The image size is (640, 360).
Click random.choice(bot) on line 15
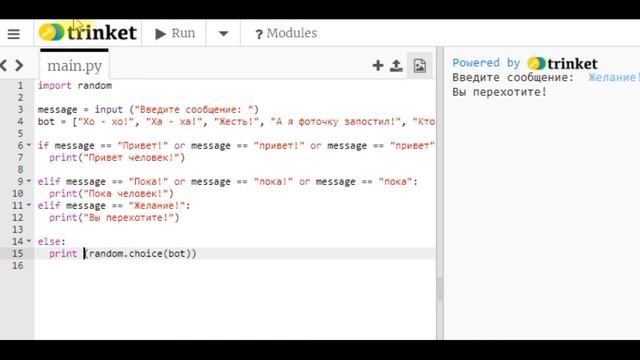pyautogui.click(x=140, y=253)
